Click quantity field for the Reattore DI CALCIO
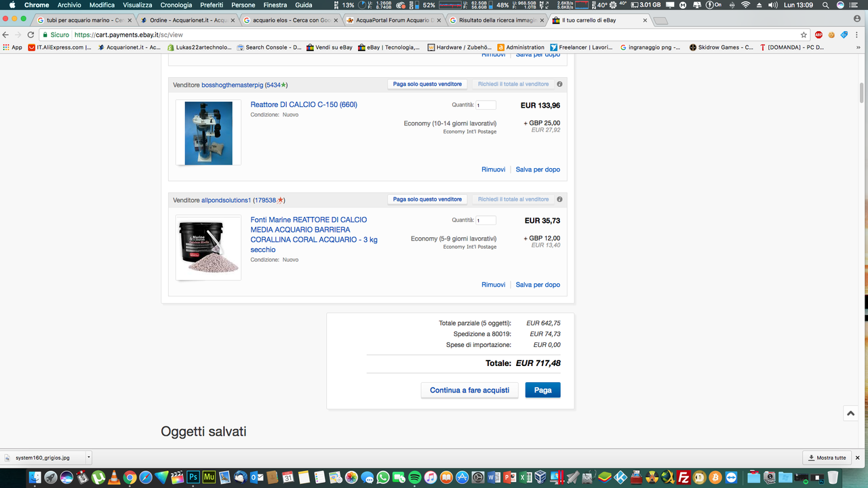Image resolution: width=868 pixels, height=488 pixels. pos(486,105)
